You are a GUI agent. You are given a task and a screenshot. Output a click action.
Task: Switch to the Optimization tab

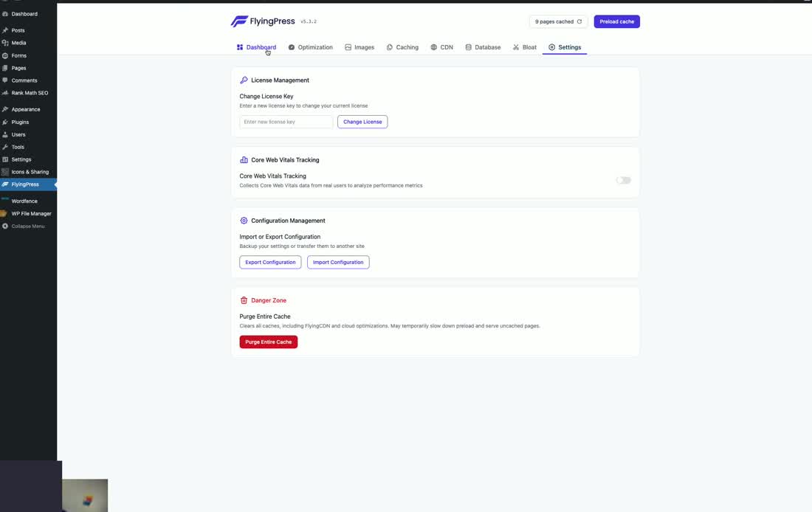[311, 47]
